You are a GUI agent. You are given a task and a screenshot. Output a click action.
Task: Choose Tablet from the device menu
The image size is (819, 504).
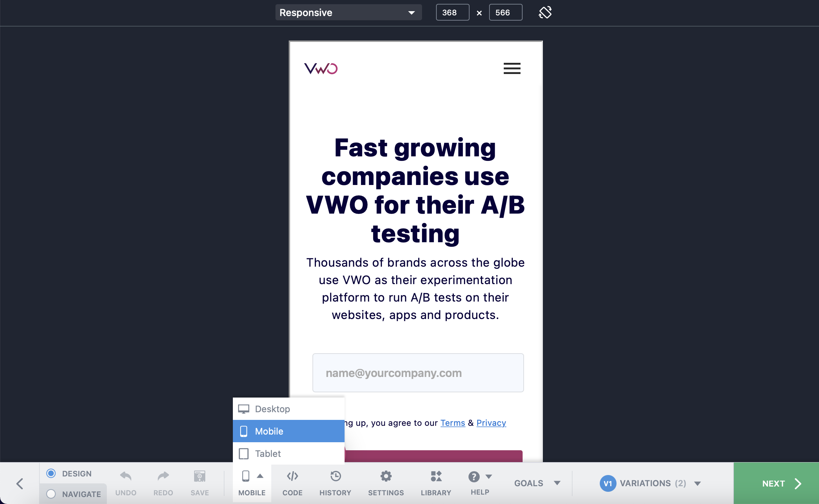pos(289,453)
